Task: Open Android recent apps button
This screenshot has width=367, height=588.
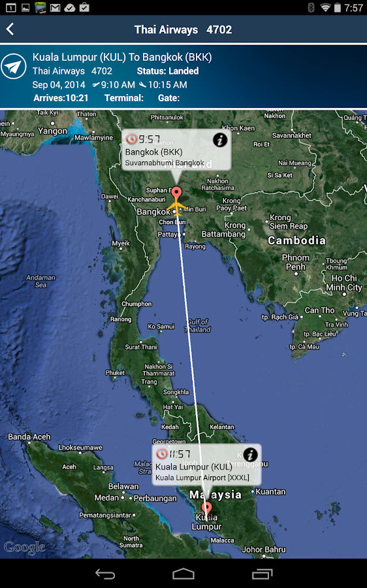Action: pos(262,574)
